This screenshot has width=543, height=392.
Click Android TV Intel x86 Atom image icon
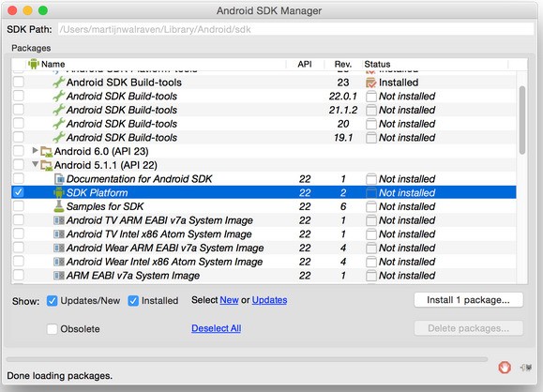pyautogui.click(x=59, y=234)
